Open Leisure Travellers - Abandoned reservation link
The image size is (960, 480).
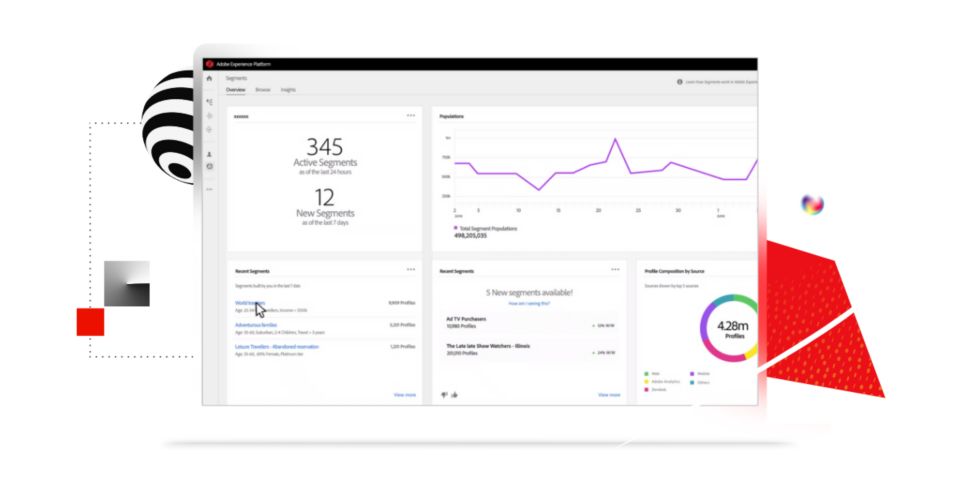(x=277, y=347)
